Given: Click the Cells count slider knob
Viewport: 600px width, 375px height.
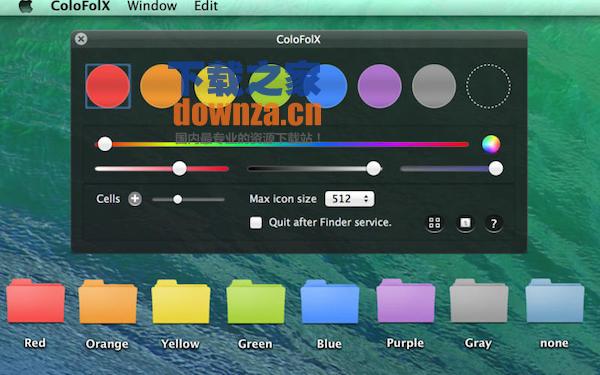Looking at the screenshot, I should [x=178, y=199].
